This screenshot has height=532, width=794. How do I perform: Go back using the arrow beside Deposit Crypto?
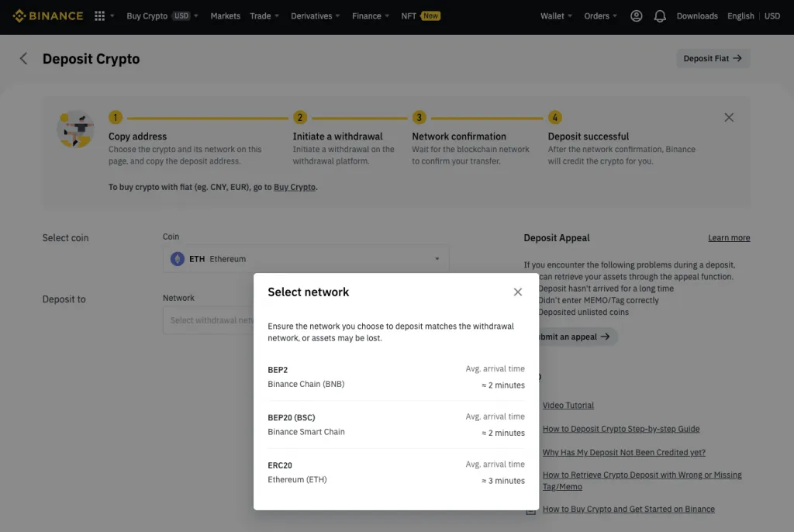pyautogui.click(x=23, y=58)
